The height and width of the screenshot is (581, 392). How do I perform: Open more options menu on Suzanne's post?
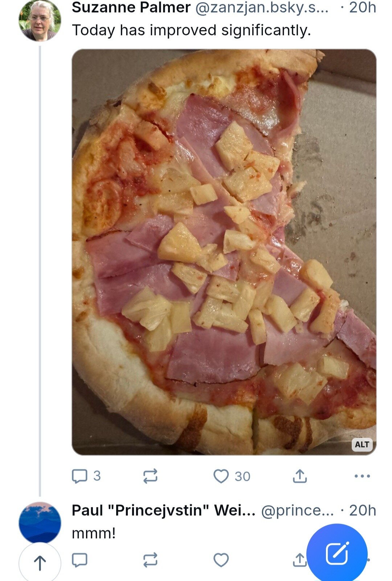pyautogui.click(x=362, y=476)
